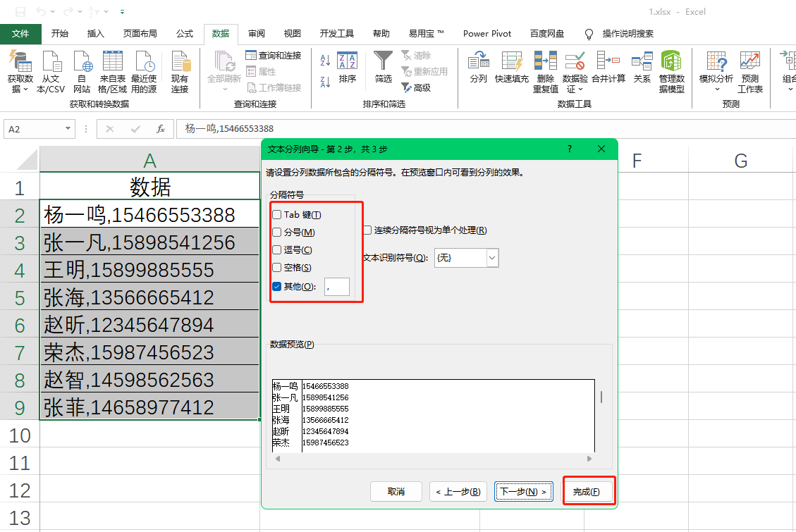This screenshot has width=796, height=532.
Task: Click the data preview horizontal scrollbar right arrow
Action: coord(589,459)
